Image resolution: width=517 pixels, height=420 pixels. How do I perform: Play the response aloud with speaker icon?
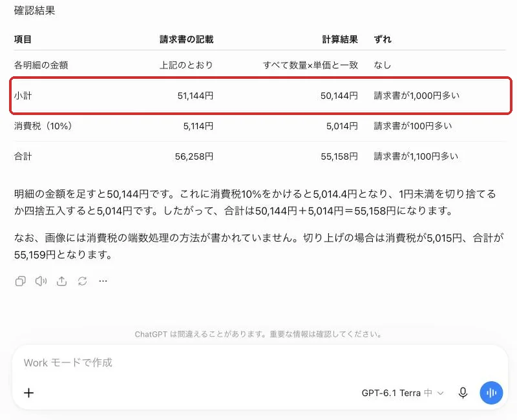tap(41, 281)
